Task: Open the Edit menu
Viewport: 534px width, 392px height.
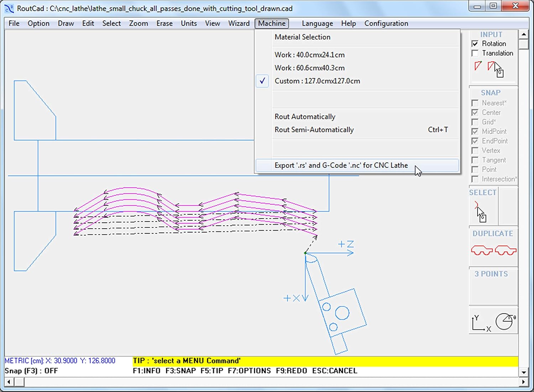Action: click(x=88, y=23)
